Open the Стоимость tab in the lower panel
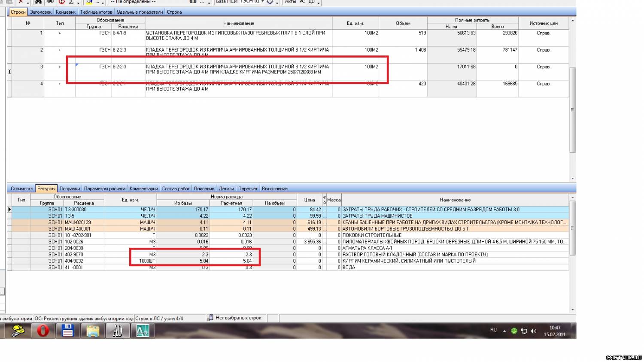The image size is (644, 362). pos(22,189)
